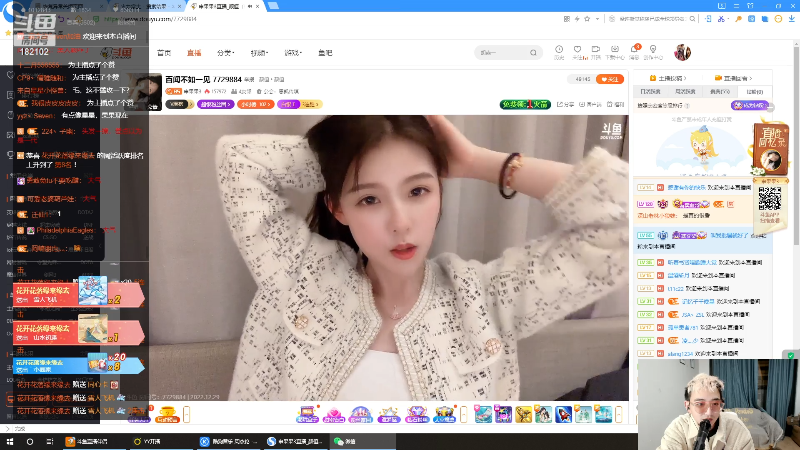The width and height of the screenshot is (800, 450).
Task: Click the start-streaming camera icon in header
Action: click(x=595, y=49)
